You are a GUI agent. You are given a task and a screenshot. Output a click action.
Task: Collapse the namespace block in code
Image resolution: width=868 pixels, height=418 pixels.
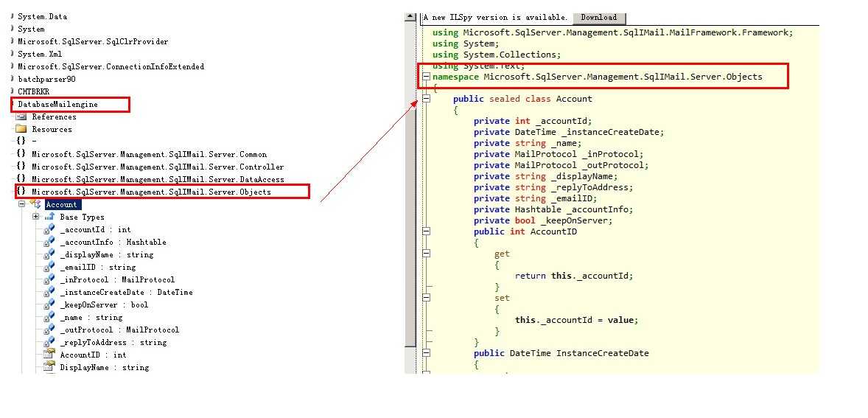pos(426,77)
